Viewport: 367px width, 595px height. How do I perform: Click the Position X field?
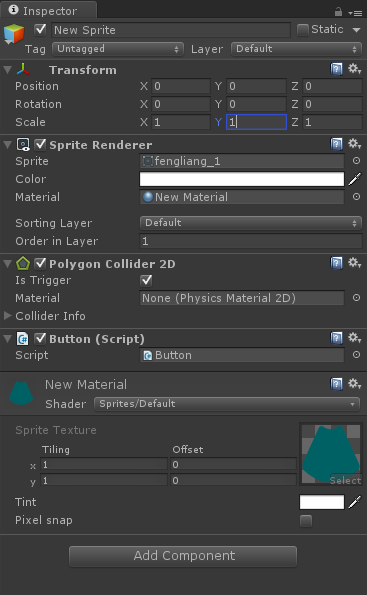click(x=181, y=86)
